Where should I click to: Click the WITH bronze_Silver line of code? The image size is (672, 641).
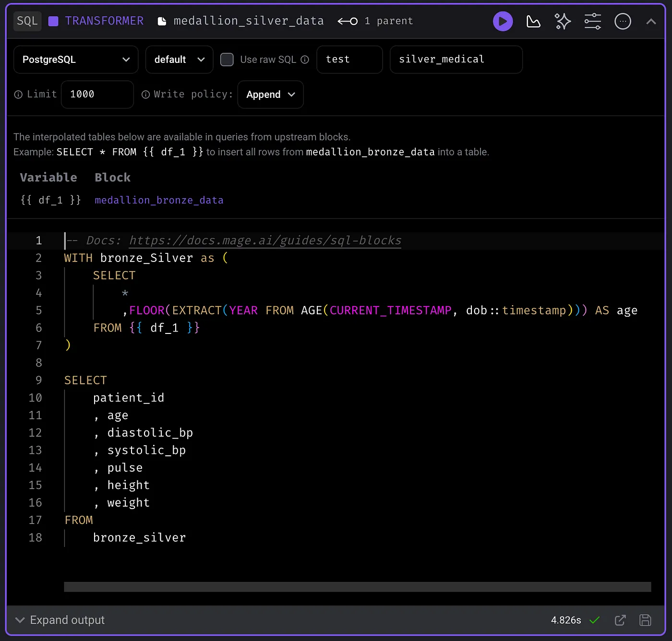coord(146,258)
